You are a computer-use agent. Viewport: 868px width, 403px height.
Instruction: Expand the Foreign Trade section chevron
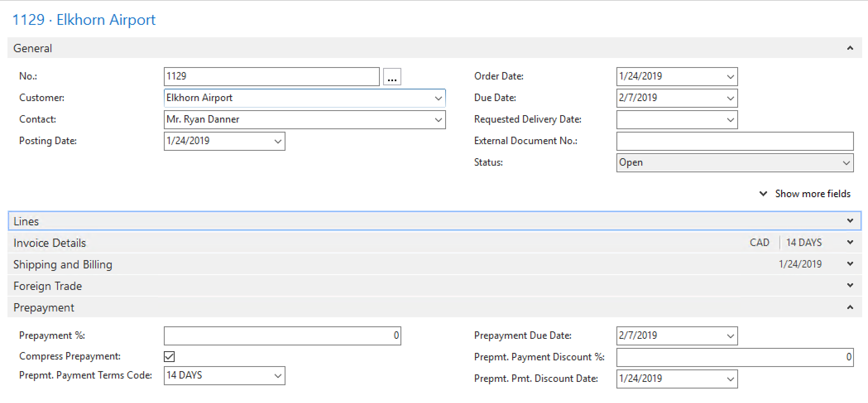coord(850,285)
